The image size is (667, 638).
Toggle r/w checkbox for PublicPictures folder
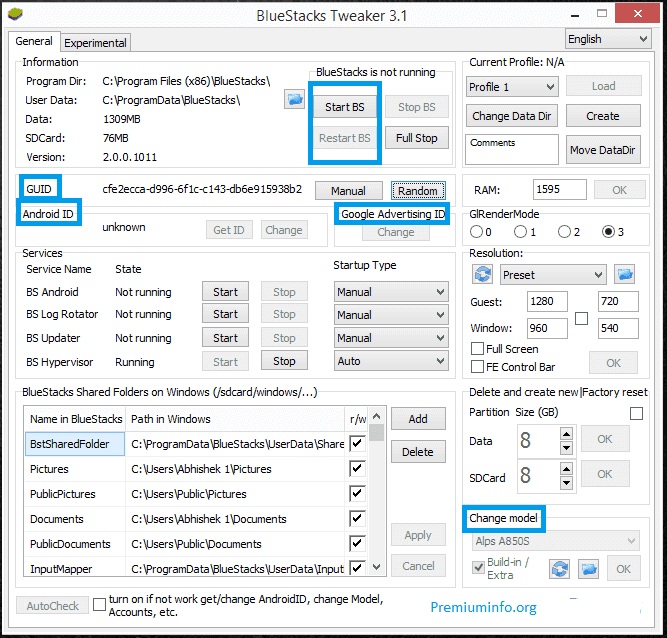pyautogui.click(x=357, y=494)
